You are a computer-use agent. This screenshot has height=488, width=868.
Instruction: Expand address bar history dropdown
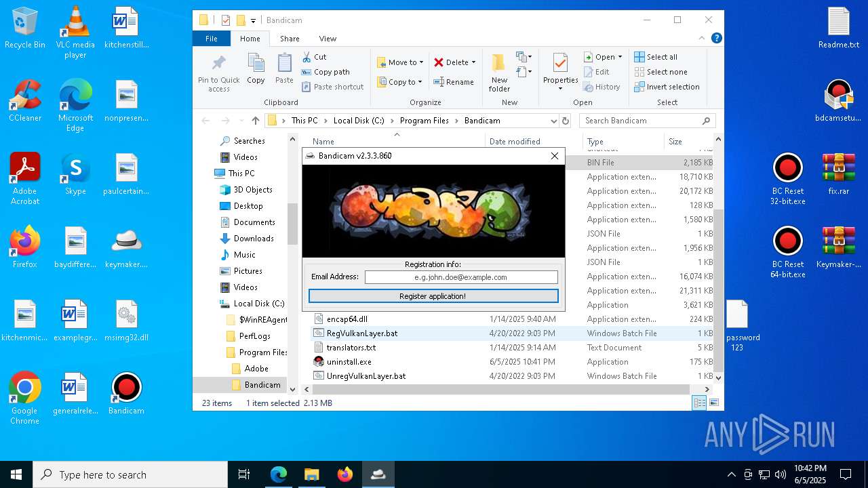pyautogui.click(x=554, y=121)
